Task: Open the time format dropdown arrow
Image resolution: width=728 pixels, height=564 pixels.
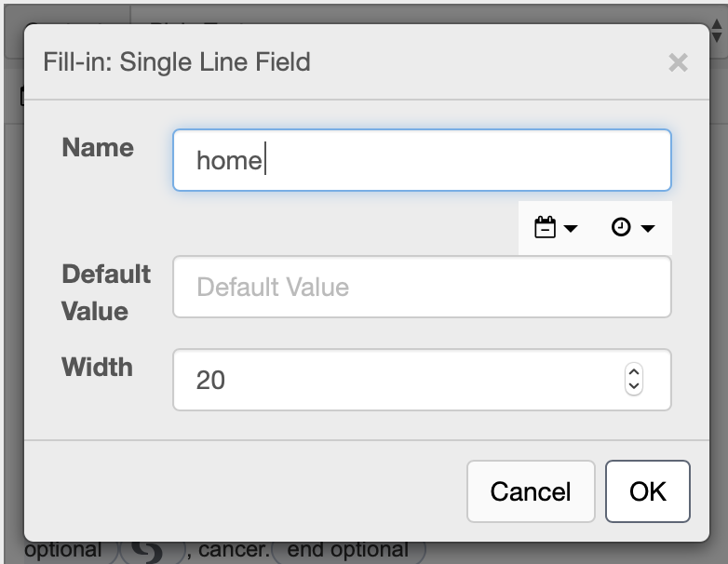Action: click(648, 228)
